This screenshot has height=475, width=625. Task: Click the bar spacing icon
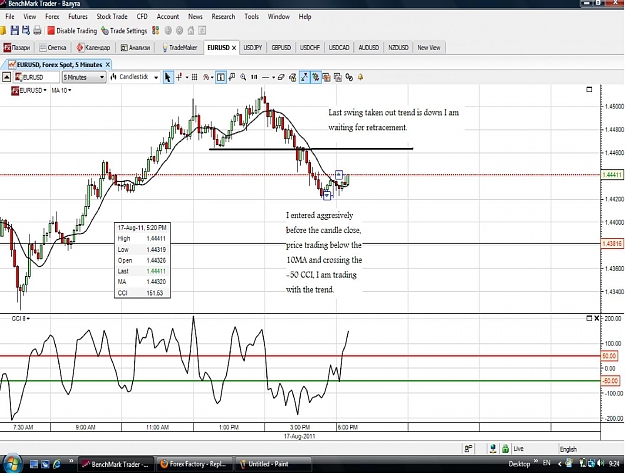point(254,77)
